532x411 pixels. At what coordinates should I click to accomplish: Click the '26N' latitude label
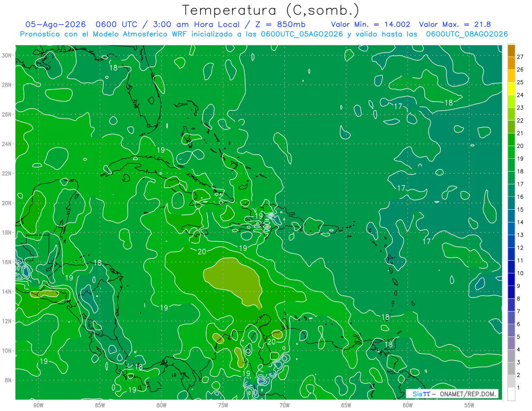[7, 114]
